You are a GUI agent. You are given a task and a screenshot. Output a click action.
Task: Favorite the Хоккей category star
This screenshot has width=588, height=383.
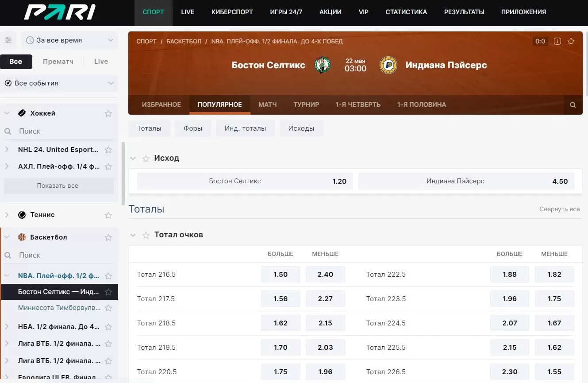click(x=108, y=113)
